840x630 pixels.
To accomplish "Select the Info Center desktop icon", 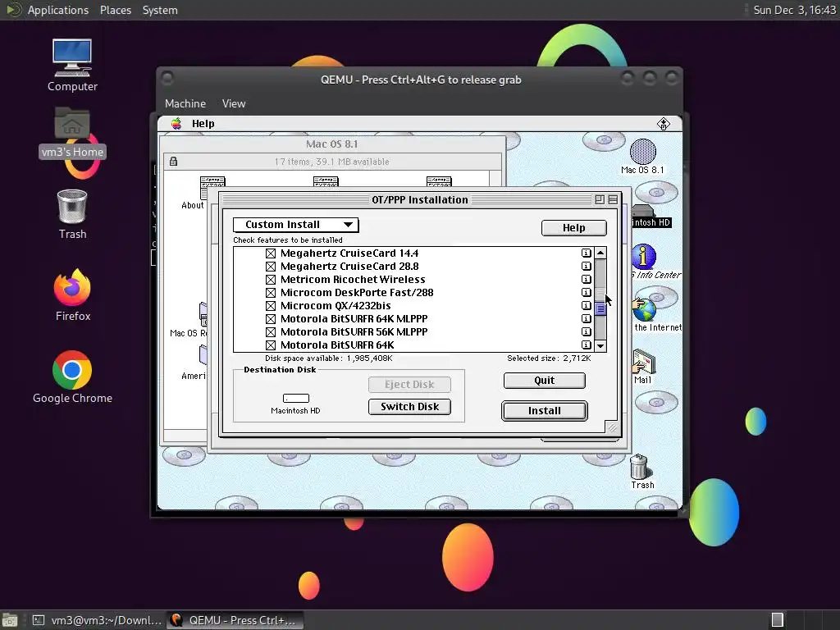I will pos(644,257).
